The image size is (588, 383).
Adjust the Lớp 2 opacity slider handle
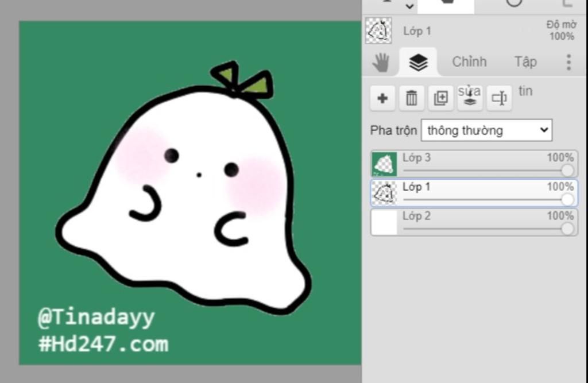567,229
